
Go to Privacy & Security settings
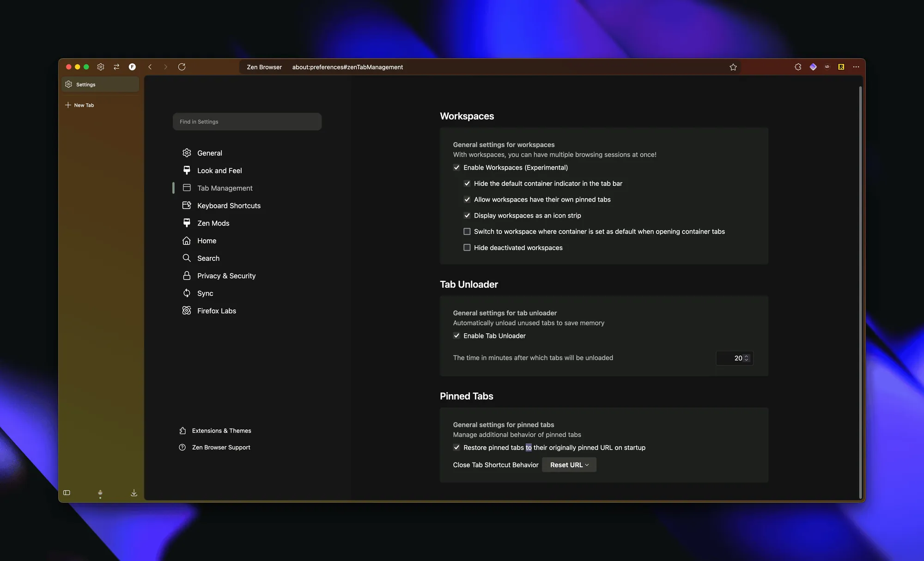coord(226,276)
